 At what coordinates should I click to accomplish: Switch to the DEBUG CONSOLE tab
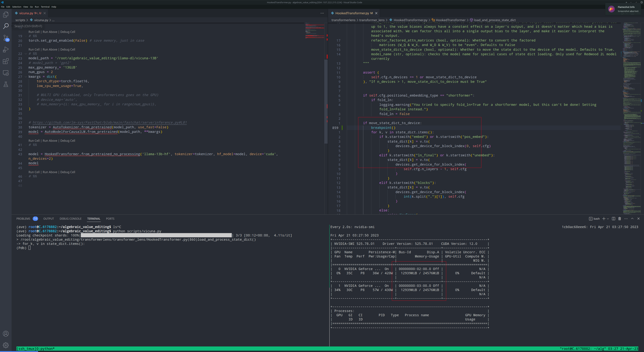(x=70, y=218)
